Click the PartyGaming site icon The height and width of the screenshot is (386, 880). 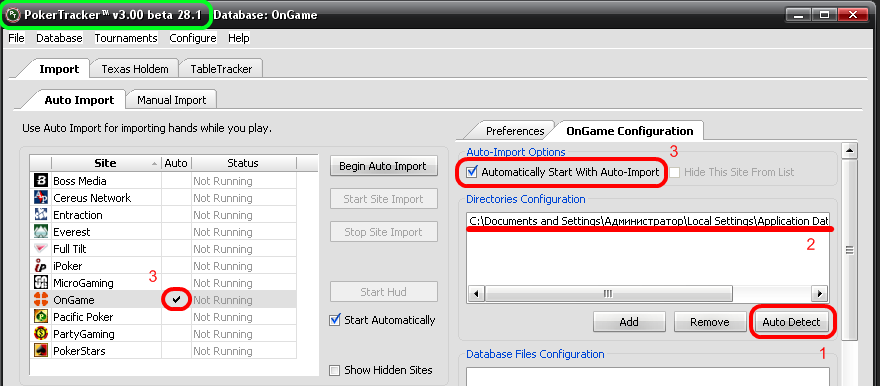coord(41,334)
